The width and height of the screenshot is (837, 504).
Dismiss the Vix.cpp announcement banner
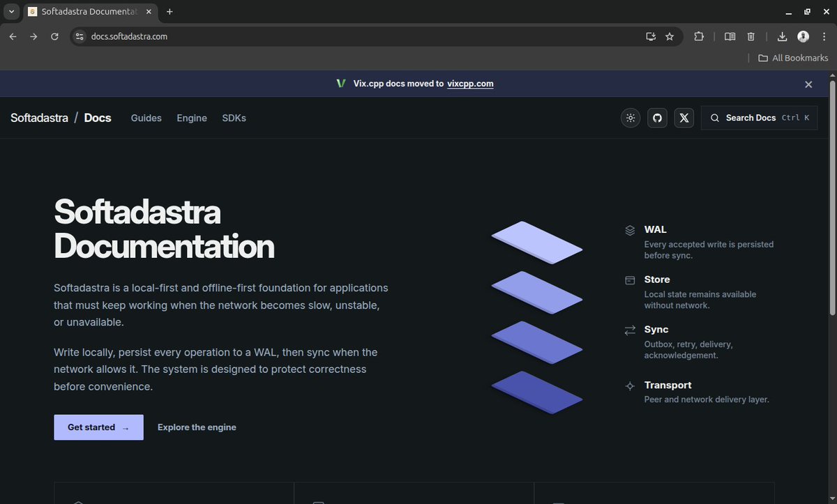(x=808, y=84)
